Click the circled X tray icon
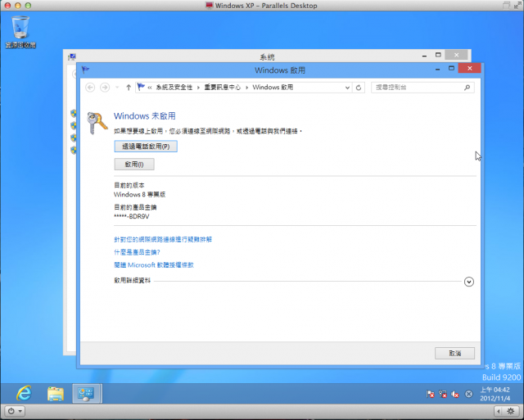This screenshot has width=524, height=420. 469,395
